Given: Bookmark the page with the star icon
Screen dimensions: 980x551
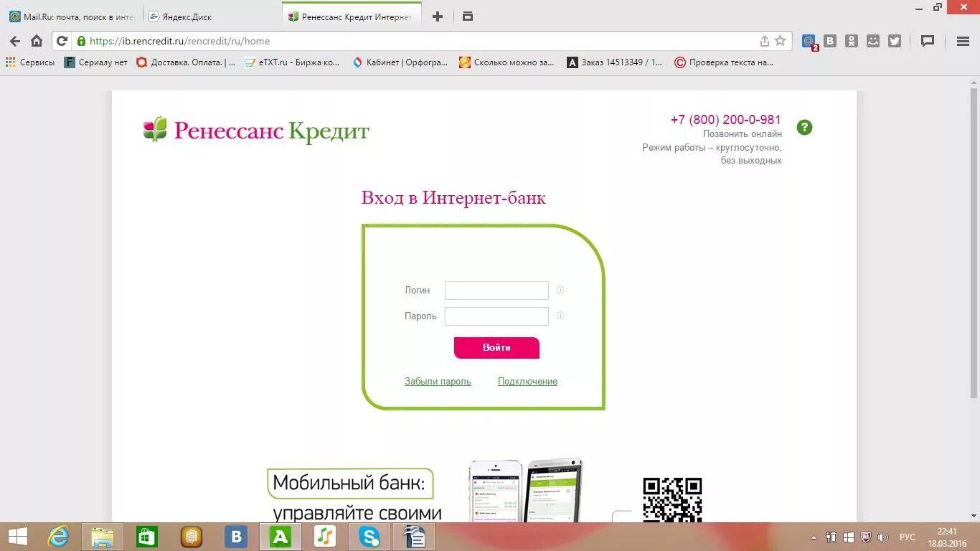Looking at the screenshot, I should point(781,41).
